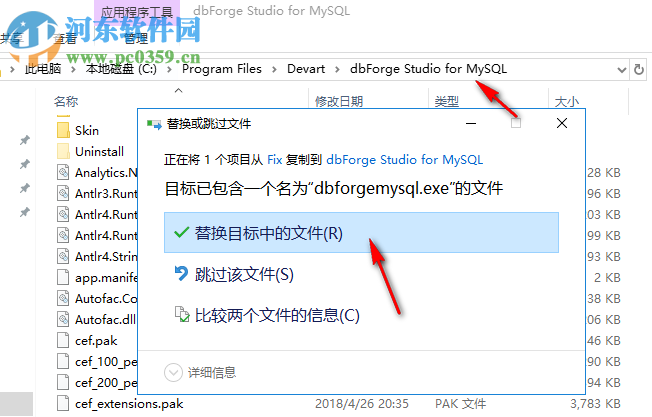Screen dimensions: 652x417
Task: Click the cef_extensions.pak file name
Action: point(129,404)
